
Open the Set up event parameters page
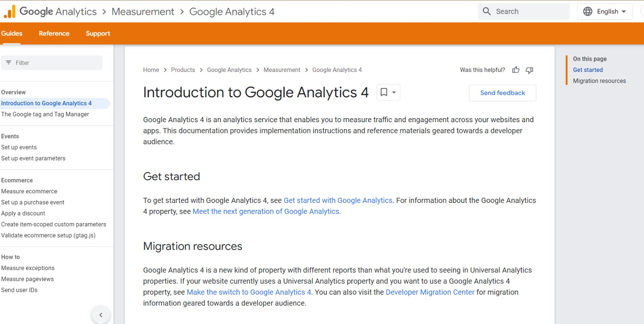click(x=33, y=158)
